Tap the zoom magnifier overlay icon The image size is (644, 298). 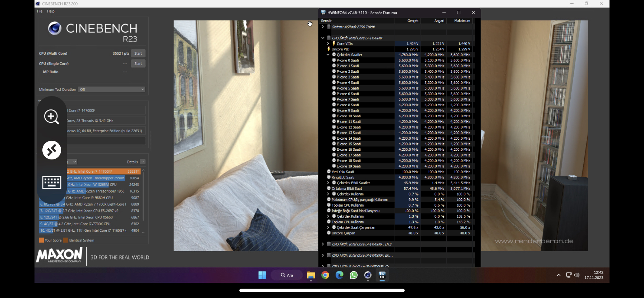tap(52, 117)
